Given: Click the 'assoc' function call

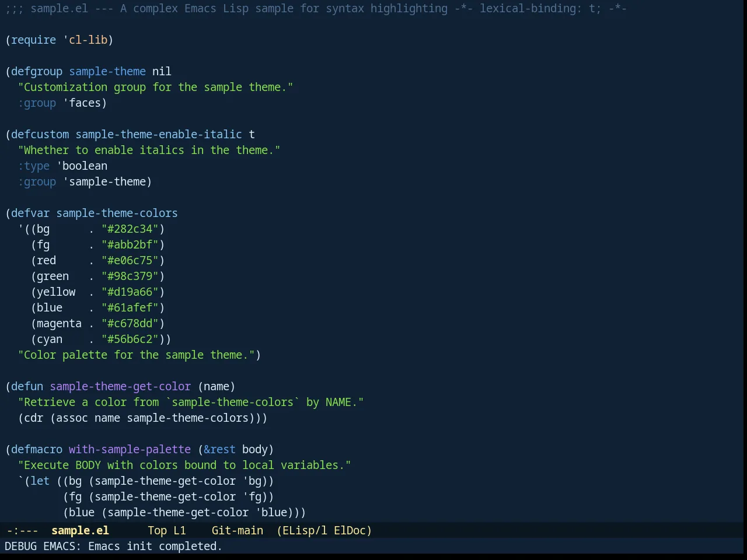Looking at the screenshot, I should [72, 418].
